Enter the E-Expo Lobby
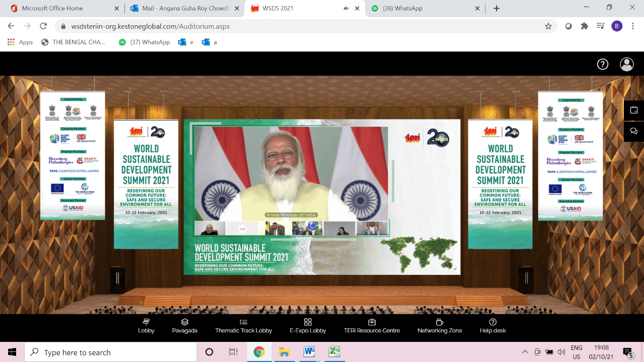This screenshot has height=362, width=644. pyautogui.click(x=308, y=326)
